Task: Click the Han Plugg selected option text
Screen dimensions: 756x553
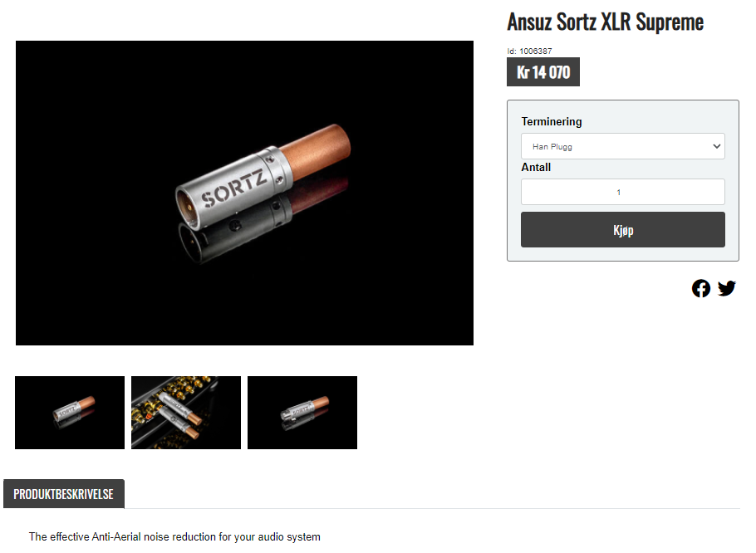Action: click(552, 147)
